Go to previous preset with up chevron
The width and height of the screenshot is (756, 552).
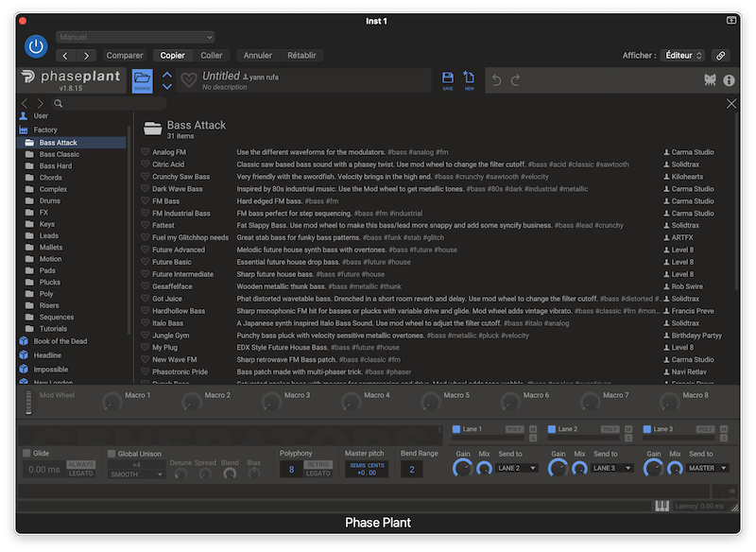pos(167,75)
